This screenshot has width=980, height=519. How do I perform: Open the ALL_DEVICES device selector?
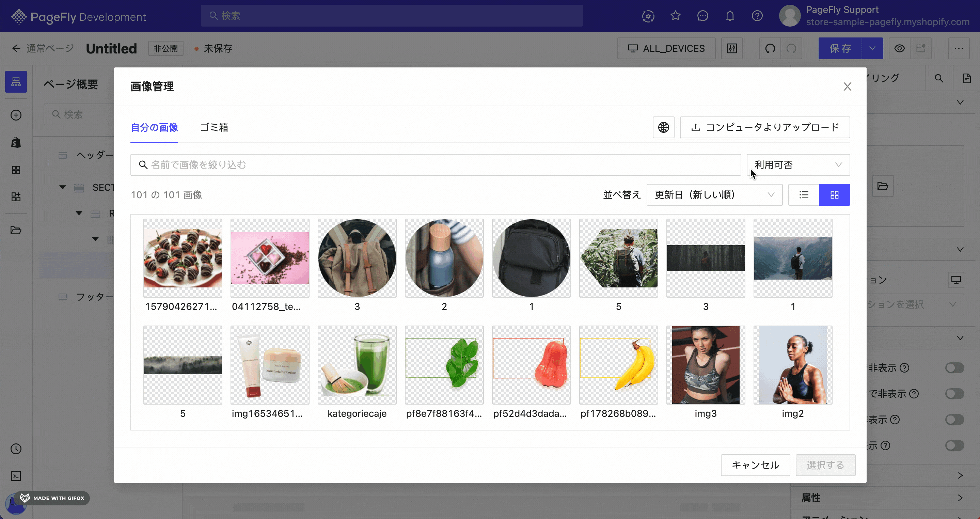click(x=666, y=48)
